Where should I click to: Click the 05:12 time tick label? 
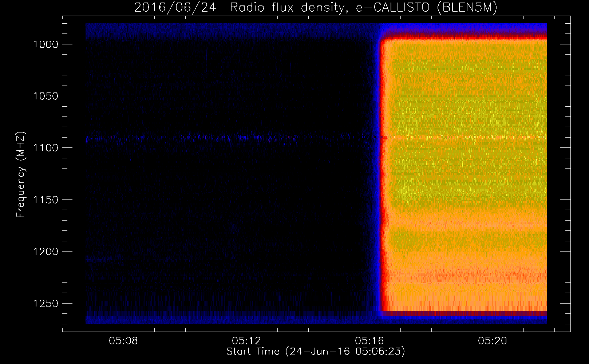[x=246, y=341]
